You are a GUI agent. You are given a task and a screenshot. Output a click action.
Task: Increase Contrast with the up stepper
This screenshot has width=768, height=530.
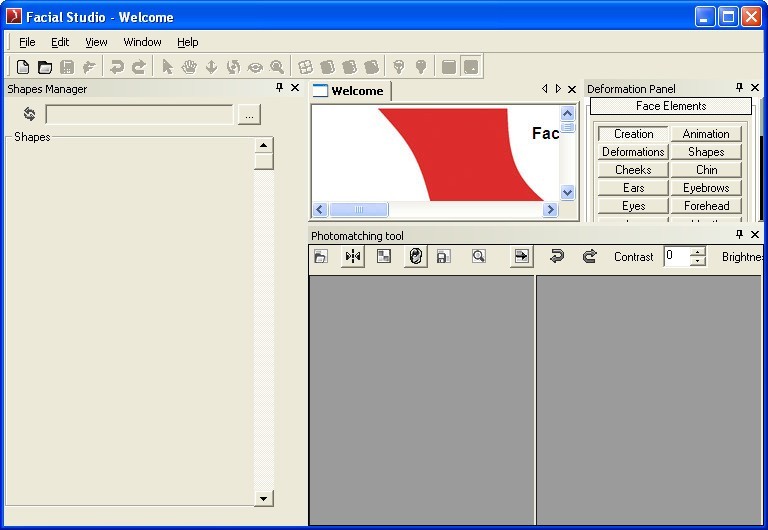697,251
